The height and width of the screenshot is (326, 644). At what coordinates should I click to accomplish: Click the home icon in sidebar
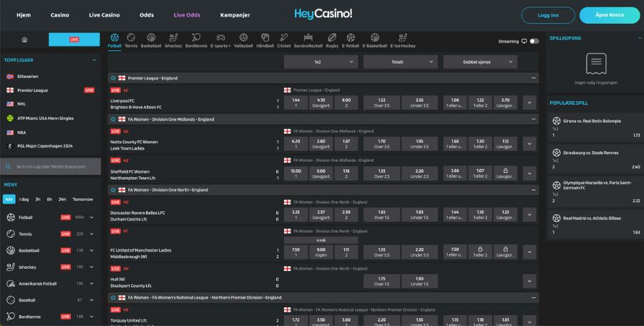point(24,39)
